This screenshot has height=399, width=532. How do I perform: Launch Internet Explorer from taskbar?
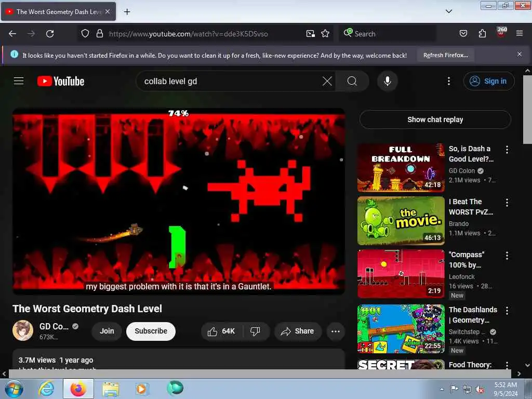(46, 389)
